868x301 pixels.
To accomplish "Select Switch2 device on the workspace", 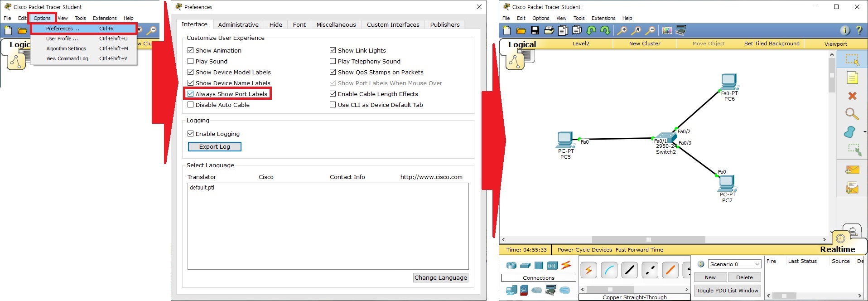I will click(x=665, y=138).
